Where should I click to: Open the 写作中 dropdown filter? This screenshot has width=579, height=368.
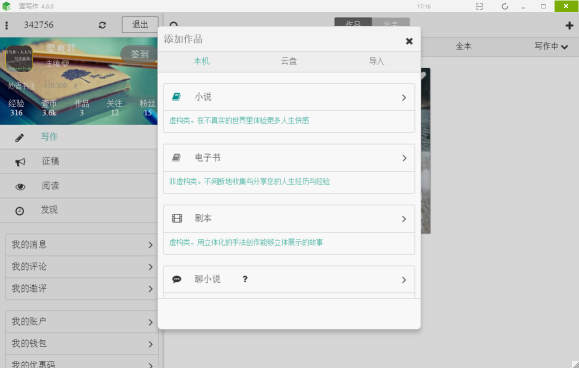coord(551,47)
